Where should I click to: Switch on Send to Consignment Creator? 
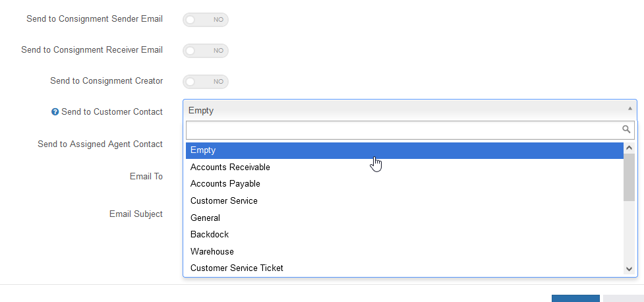[x=206, y=82]
